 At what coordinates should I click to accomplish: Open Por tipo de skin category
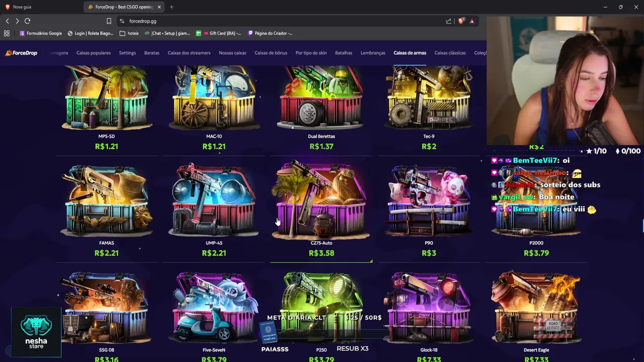pyautogui.click(x=311, y=53)
